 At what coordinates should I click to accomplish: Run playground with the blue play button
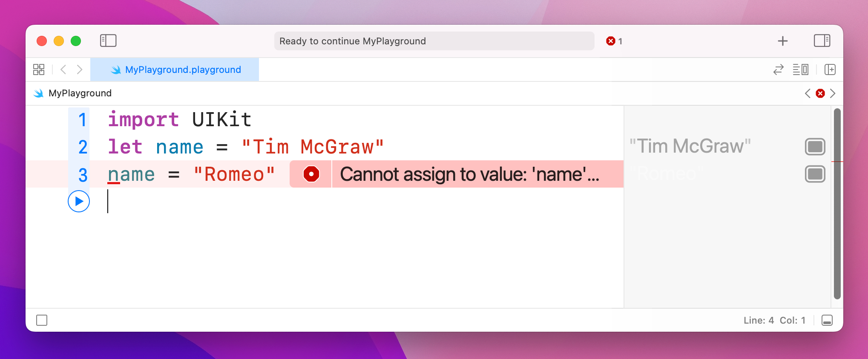pos(79,201)
